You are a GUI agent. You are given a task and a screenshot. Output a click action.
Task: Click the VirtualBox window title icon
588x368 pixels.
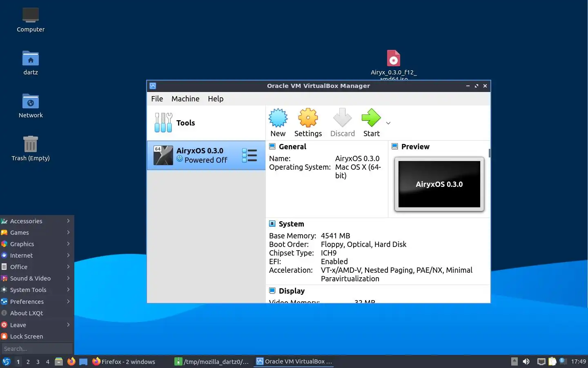[x=153, y=86]
